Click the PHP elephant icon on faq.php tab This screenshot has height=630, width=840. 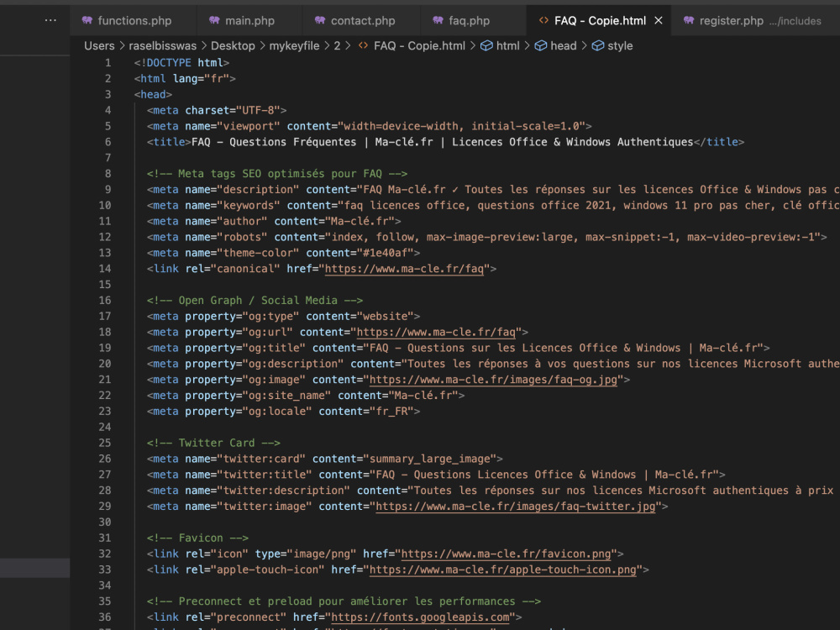(x=438, y=20)
